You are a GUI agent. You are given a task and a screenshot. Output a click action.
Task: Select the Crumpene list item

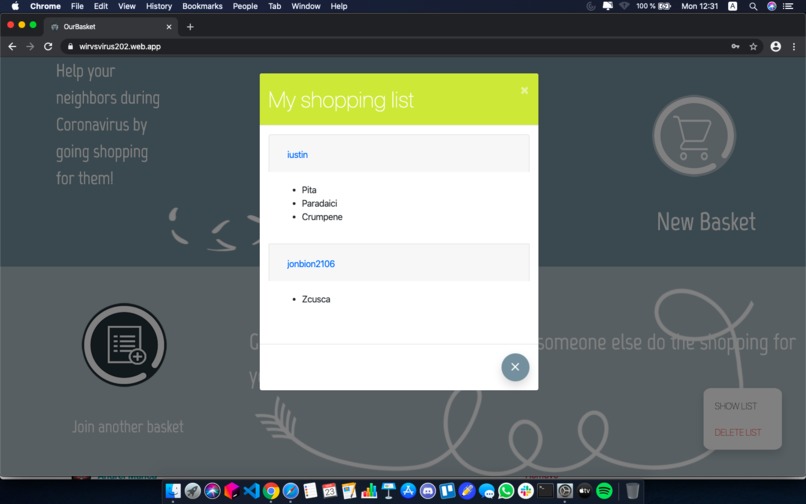pos(322,217)
